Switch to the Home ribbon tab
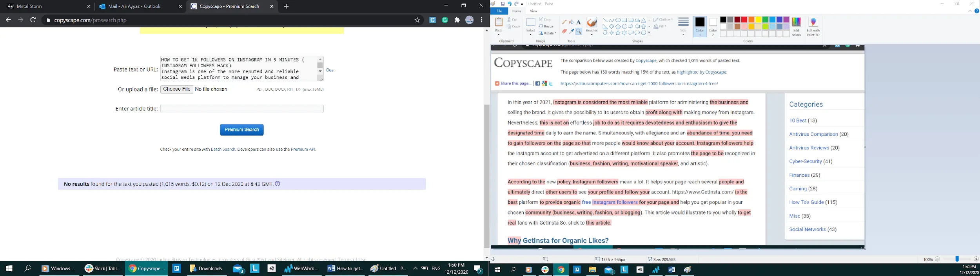980x276 pixels. click(517, 11)
